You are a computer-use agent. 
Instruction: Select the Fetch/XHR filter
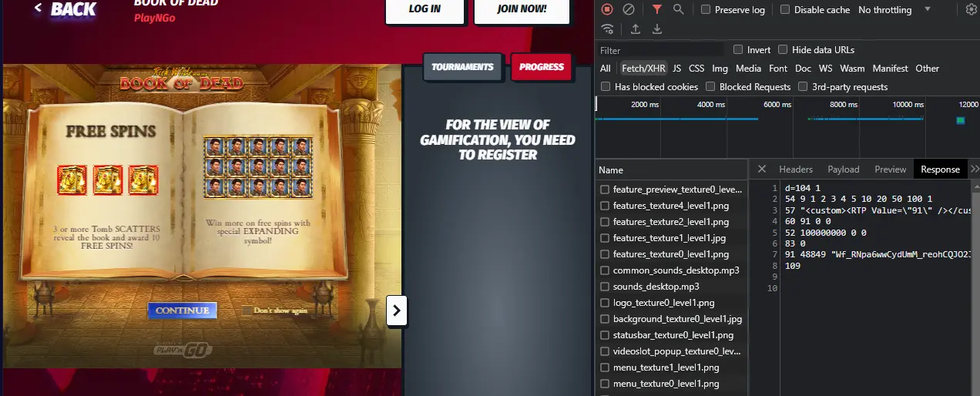643,68
